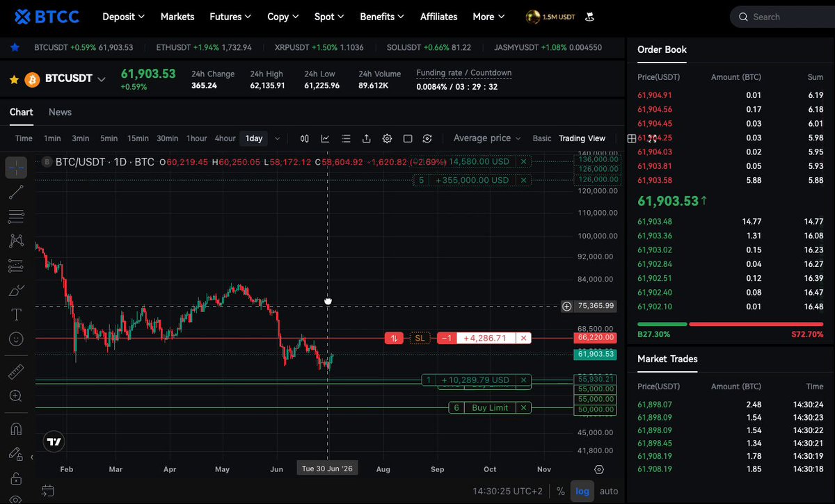Toggle the magnet snap mode
Screen dimensions: 835x504
pyautogui.click(x=16, y=430)
